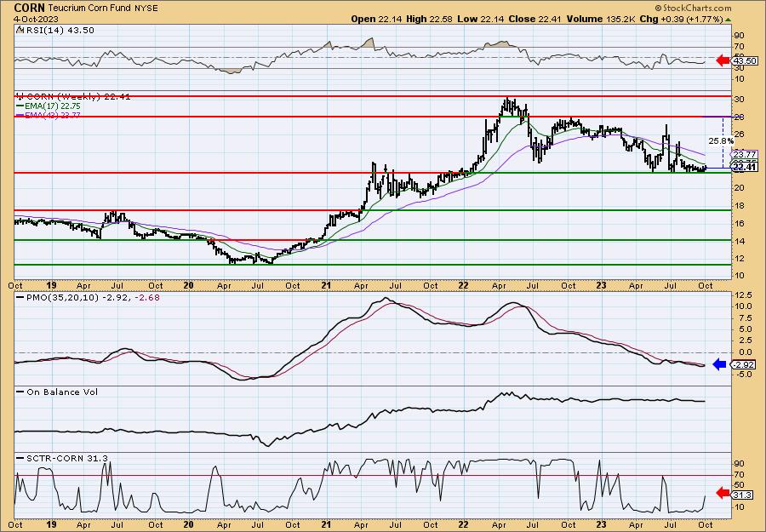766x532 pixels.
Task: Click the 28 price axis label
Action: click(x=739, y=117)
